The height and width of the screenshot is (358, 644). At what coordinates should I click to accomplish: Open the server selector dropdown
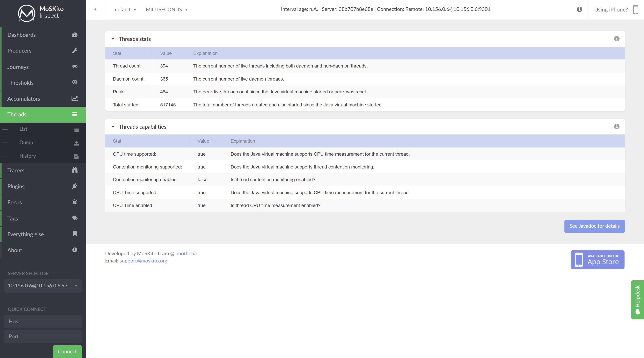click(42, 286)
